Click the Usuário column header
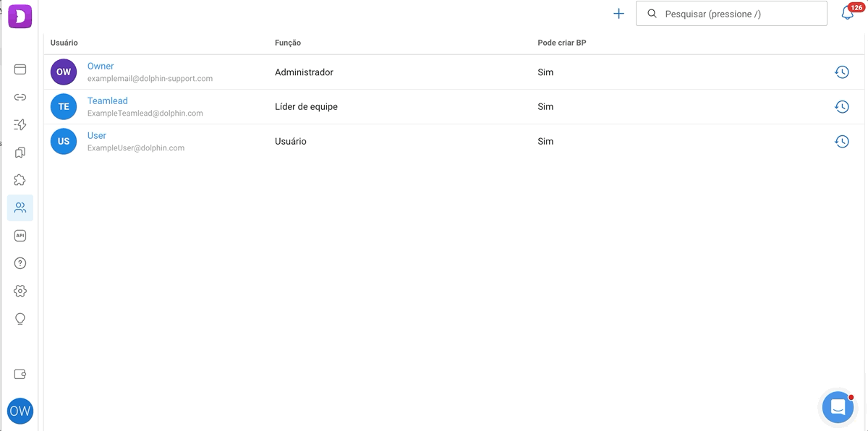868x431 pixels. click(64, 43)
